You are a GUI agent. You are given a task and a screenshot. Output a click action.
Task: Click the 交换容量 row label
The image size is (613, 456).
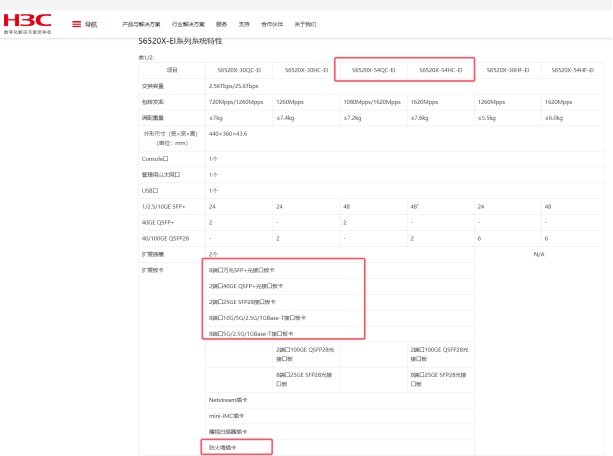pyautogui.click(x=155, y=86)
